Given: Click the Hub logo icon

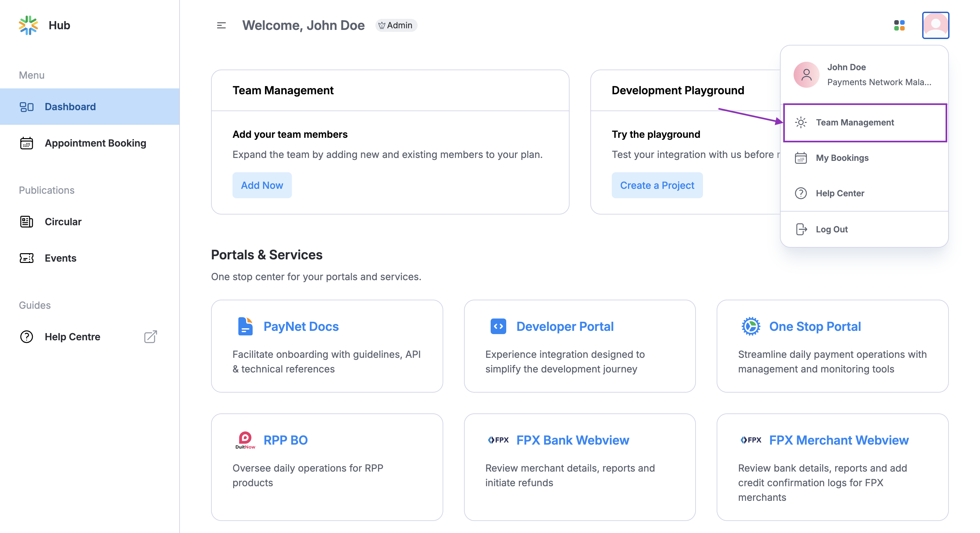Looking at the screenshot, I should click(28, 25).
